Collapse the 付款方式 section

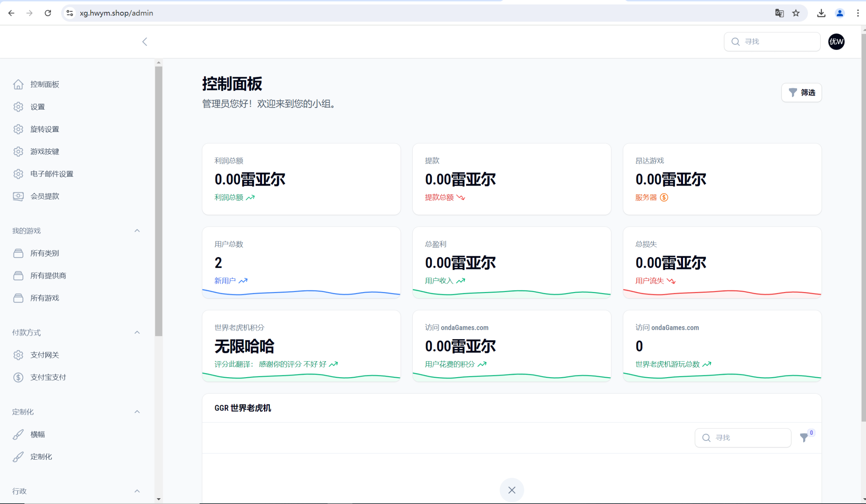tap(137, 332)
